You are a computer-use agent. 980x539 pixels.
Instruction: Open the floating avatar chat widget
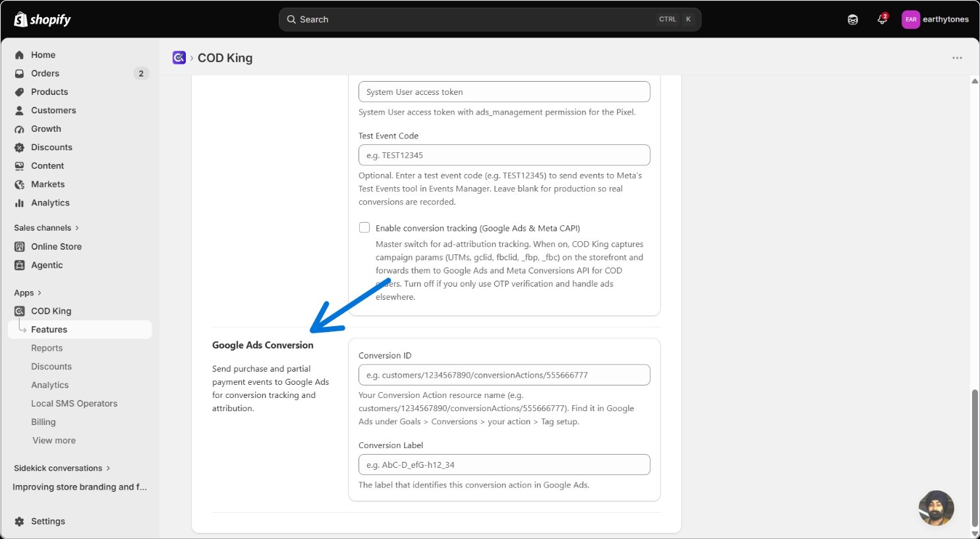click(x=937, y=508)
